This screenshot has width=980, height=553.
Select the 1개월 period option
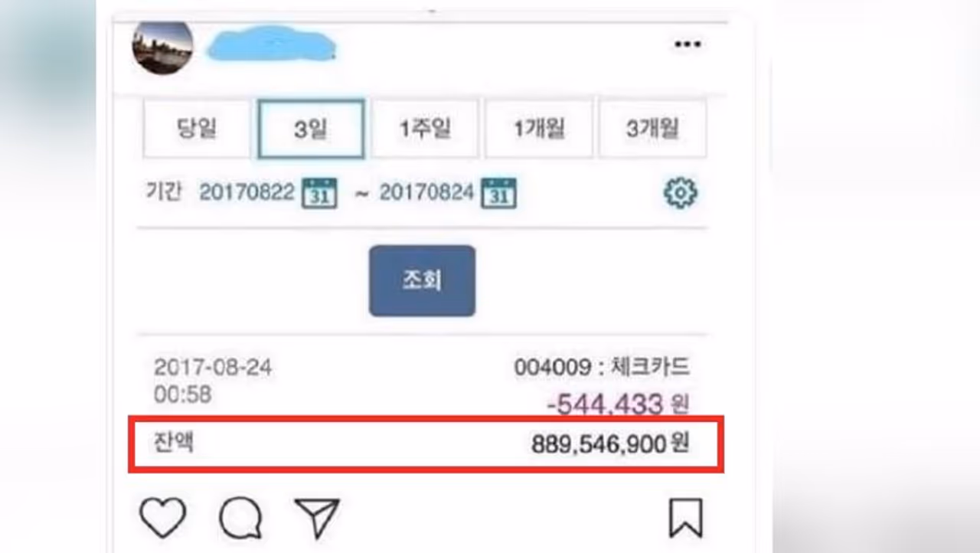[x=539, y=129]
